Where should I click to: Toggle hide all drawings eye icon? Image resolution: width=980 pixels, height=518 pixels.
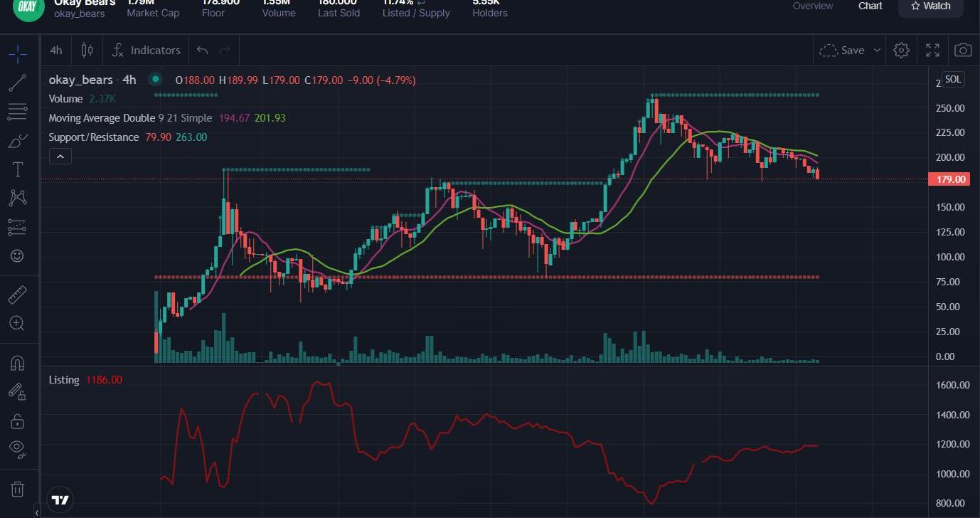click(18, 448)
